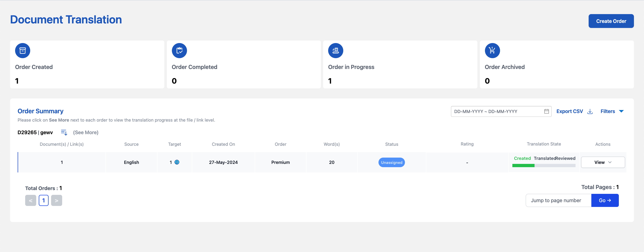
Task: Click the word count value 20
Action: (332, 162)
